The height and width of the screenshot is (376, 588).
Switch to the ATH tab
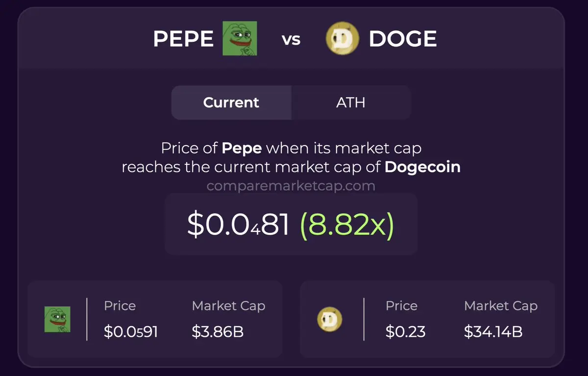pyautogui.click(x=351, y=102)
